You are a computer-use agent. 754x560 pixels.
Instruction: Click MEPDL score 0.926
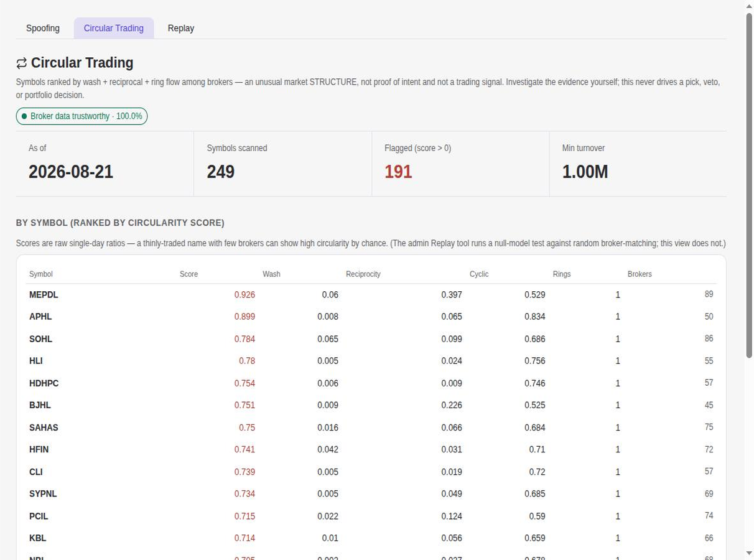click(x=244, y=295)
